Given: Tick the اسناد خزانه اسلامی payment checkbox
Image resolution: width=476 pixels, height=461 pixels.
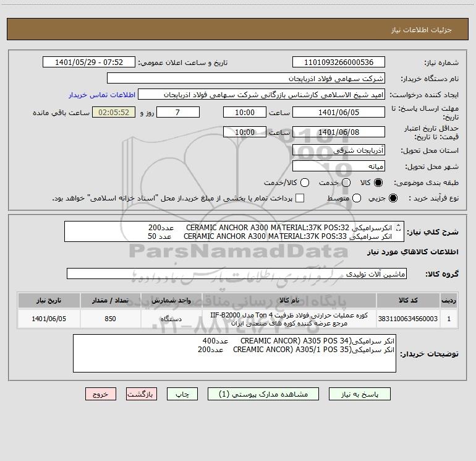Looking at the screenshot, I should [x=300, y=198].
